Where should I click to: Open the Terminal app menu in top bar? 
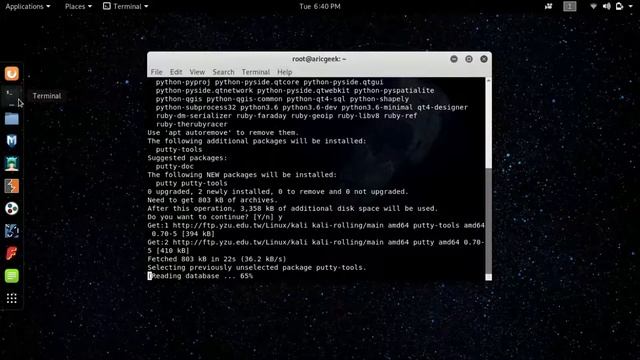point(125,6)
